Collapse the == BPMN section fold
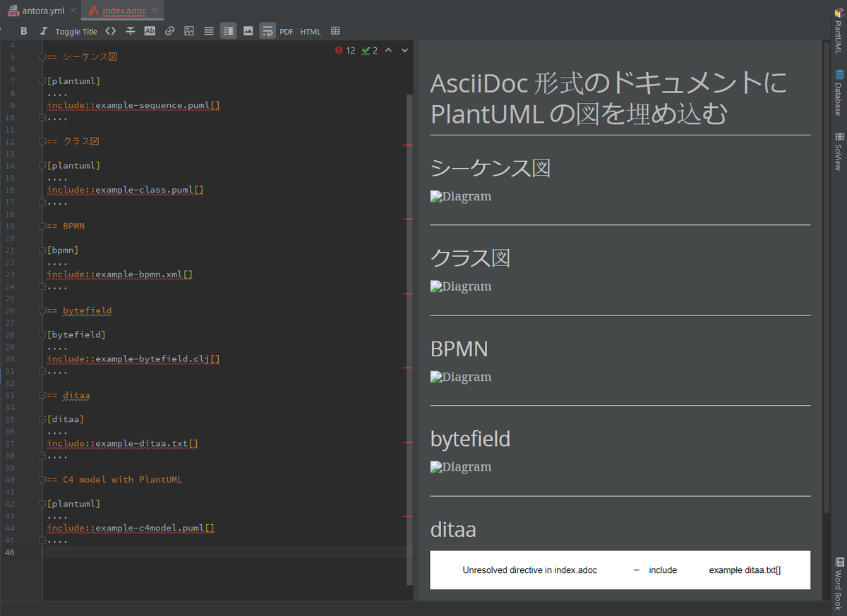Screen dimensions: 847x616 tap(42, 227)
